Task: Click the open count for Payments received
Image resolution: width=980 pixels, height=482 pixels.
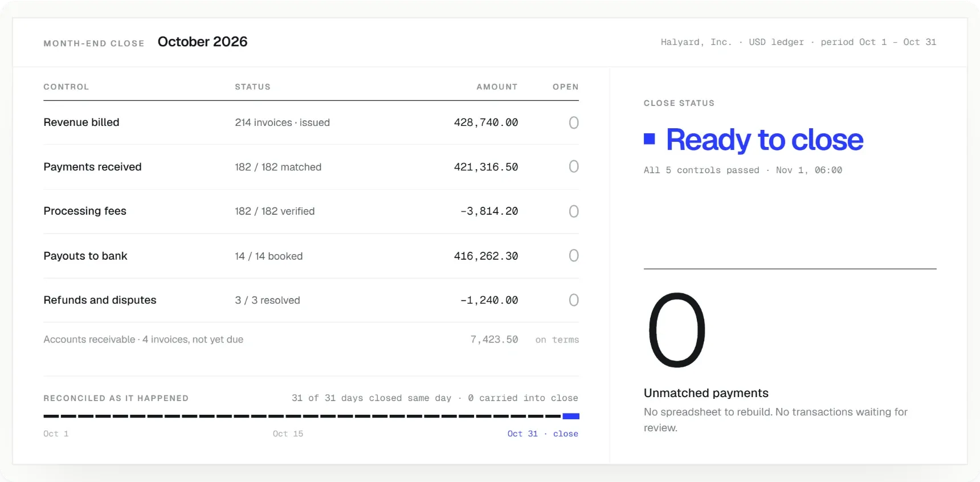Action: coord(574,166)
